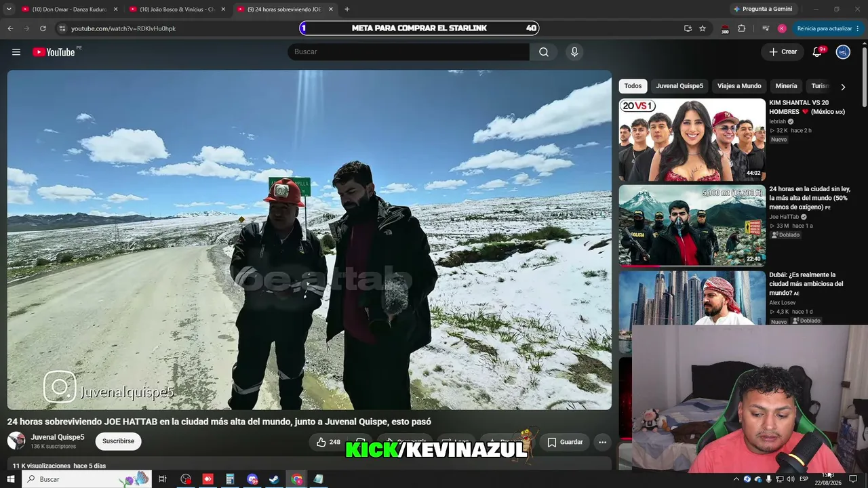Viewport: 868px width, 488px height.
Task: Show hidden system tray icons
Action: (x=736, y=479)
